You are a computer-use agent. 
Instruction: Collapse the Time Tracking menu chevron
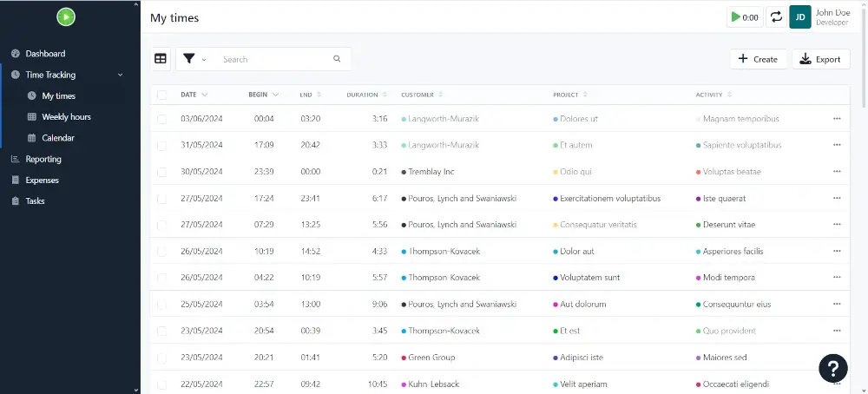120,75
